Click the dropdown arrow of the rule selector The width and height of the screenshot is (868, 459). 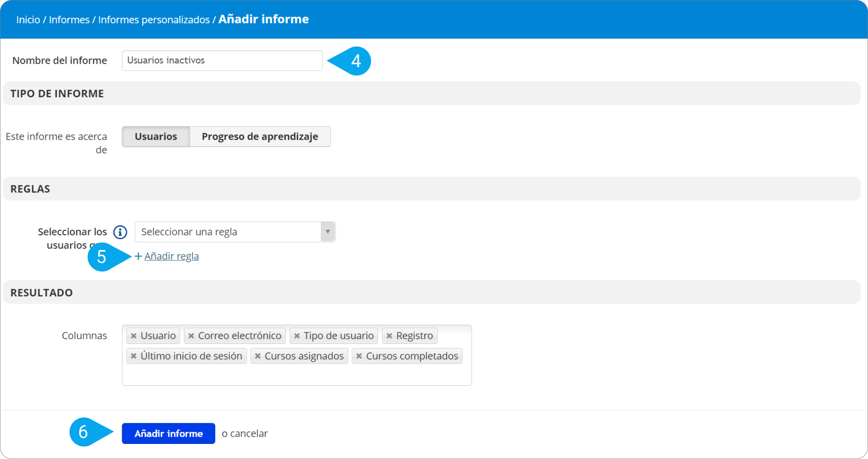[x=328, y=232]
